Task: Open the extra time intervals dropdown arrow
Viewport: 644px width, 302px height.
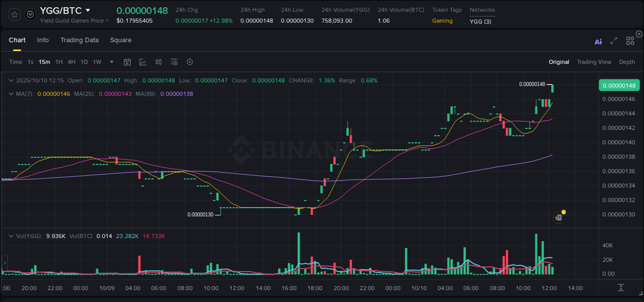Action: 111,61
